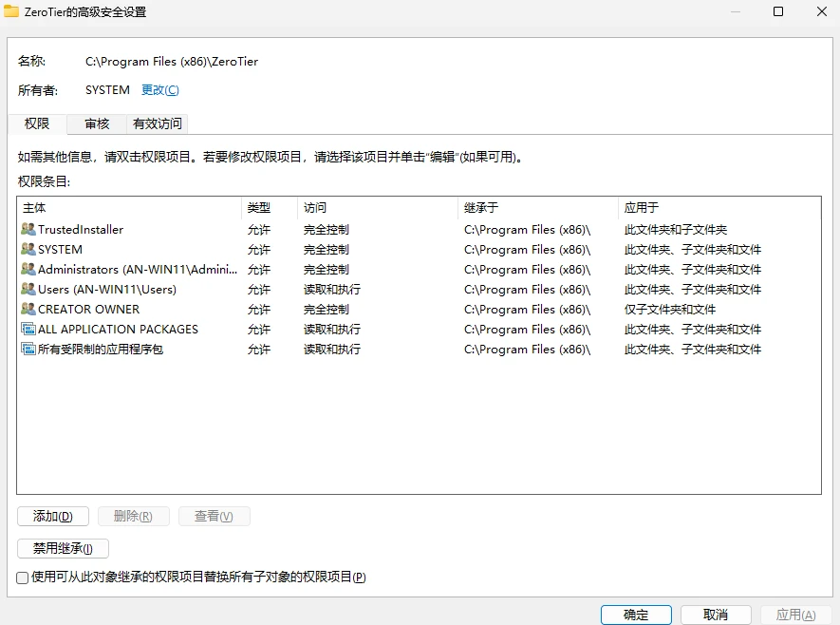
Task: Confirm with the 确定 button
Action: [636, 615]
